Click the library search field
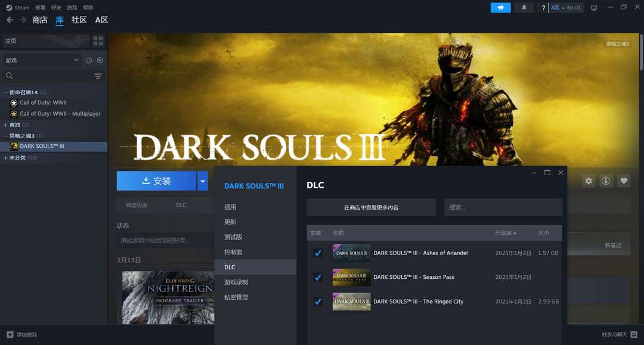Viewport: 644px width, 345px height. click(47, 76)
